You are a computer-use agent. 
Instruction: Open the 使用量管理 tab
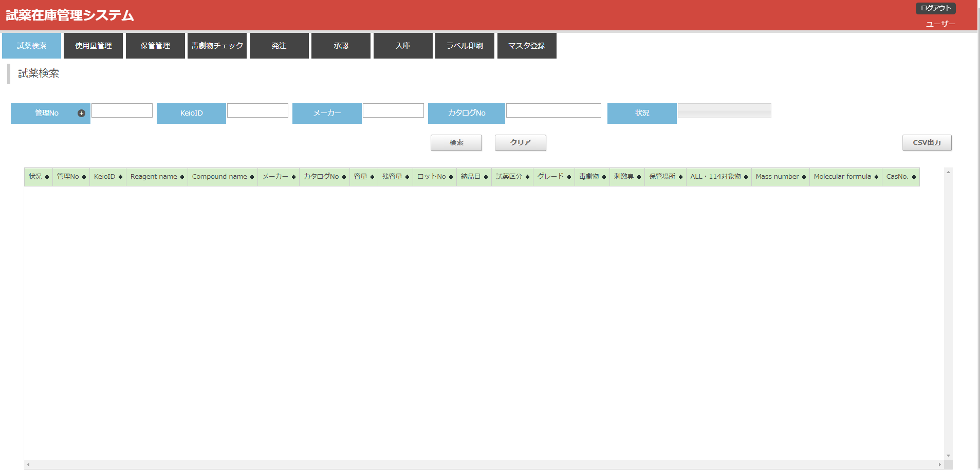click(x=93, y=46)
